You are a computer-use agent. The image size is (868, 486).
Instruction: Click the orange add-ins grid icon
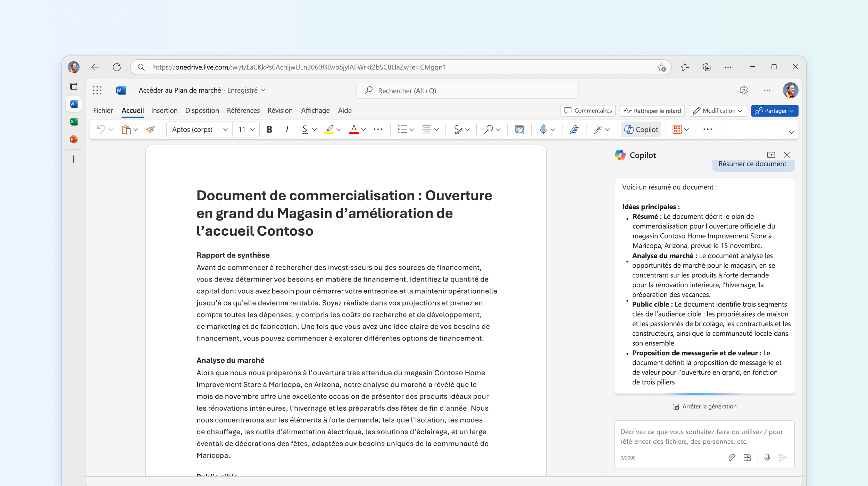tap(677, 129)
